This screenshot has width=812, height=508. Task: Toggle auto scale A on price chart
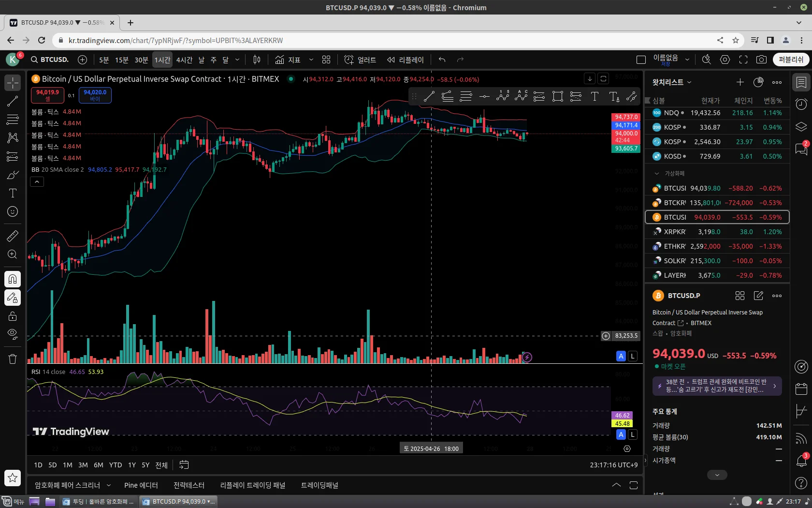[621, 356]
